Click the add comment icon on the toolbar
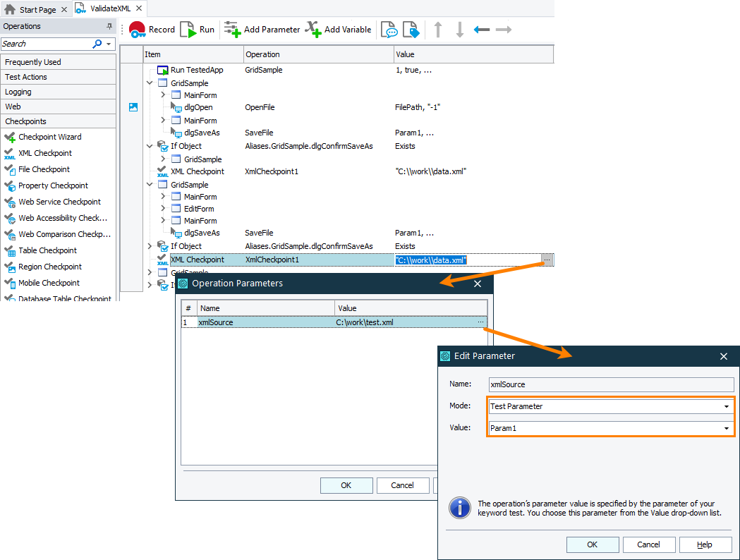Image resolution: width=740 pixels, height=560 pixels. [x=389, y=30]
